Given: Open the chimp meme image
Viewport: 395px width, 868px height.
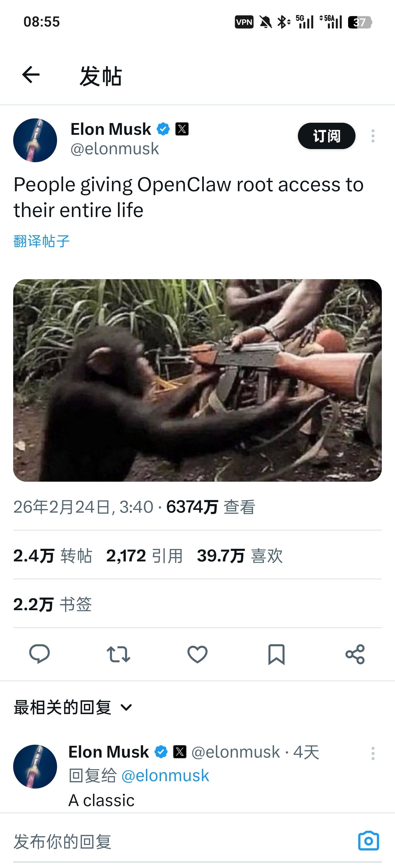Looking at the screenshot, I should tap(197, 380).
